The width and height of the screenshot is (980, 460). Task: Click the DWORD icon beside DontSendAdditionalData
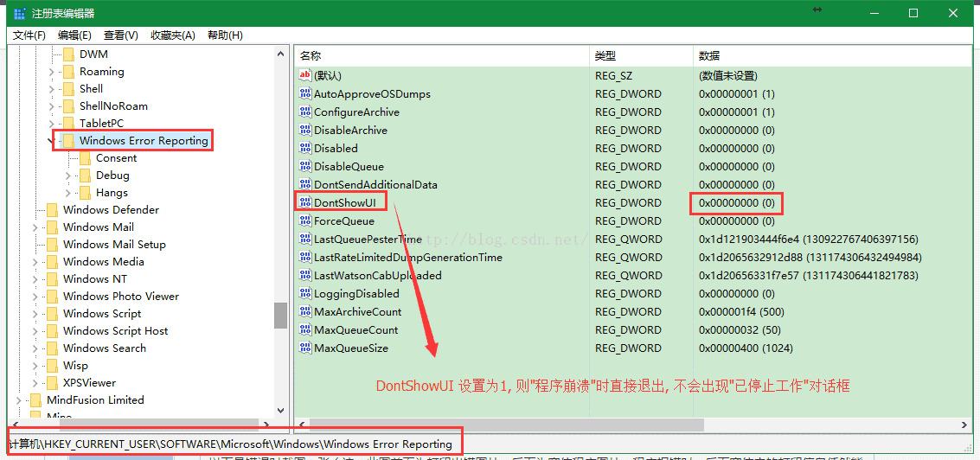305,184
